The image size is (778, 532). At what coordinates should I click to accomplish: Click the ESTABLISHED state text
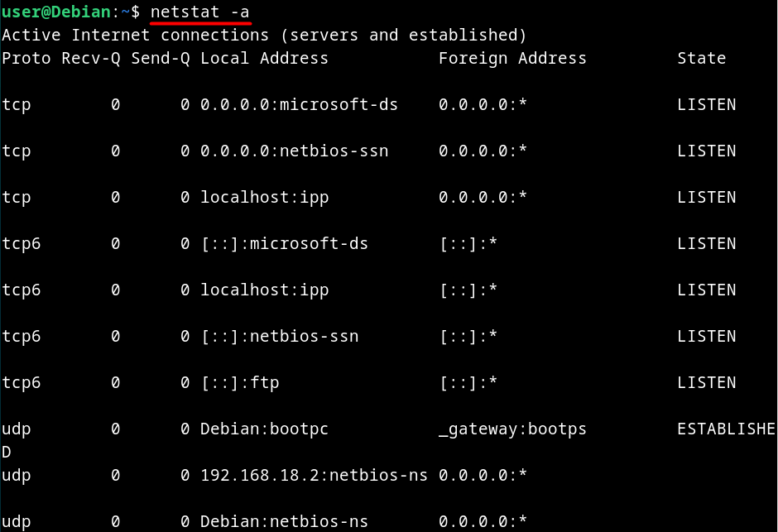tap(727, 429)
